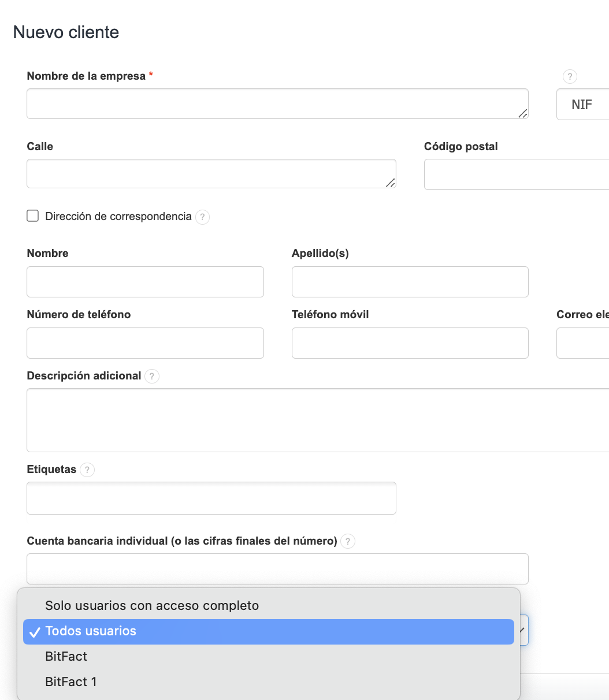Click resize handle of Nombre de la empresa field

tap(522, 113)
